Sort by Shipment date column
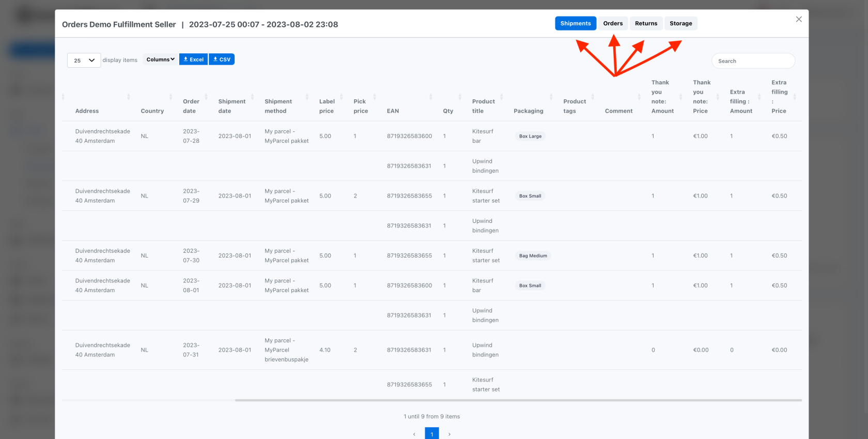The width and height of the screenshot is (868, 439). click(231, 106)
